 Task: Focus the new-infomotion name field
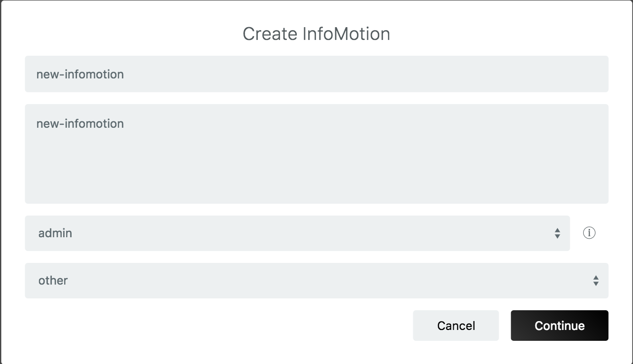click(316, 74)
